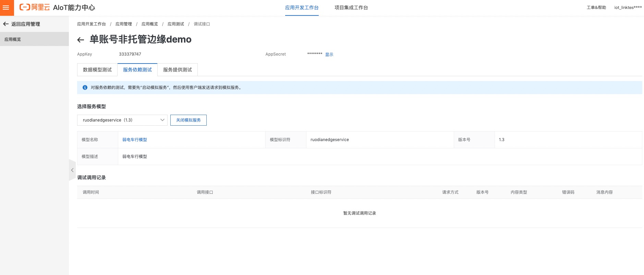644x275 pixels.
Task: Click the blue info icon in notice bar
Action: pyautogui.click(x=85, y=88)
